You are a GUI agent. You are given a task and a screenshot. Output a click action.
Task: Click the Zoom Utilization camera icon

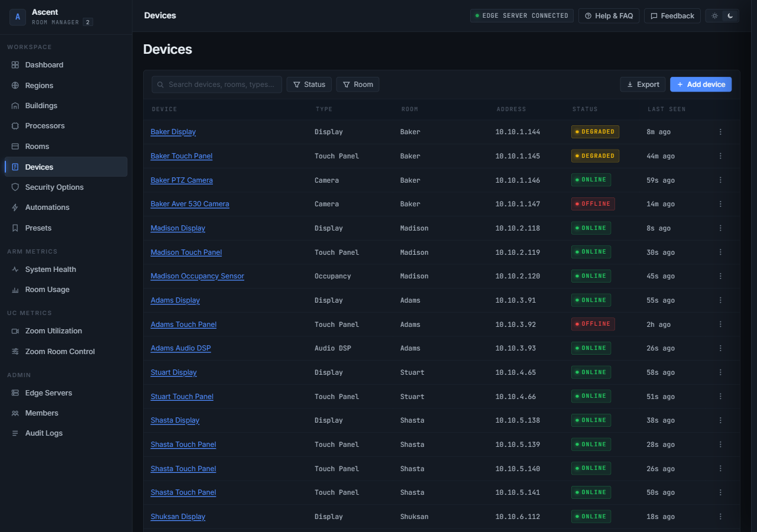(15, 331)
